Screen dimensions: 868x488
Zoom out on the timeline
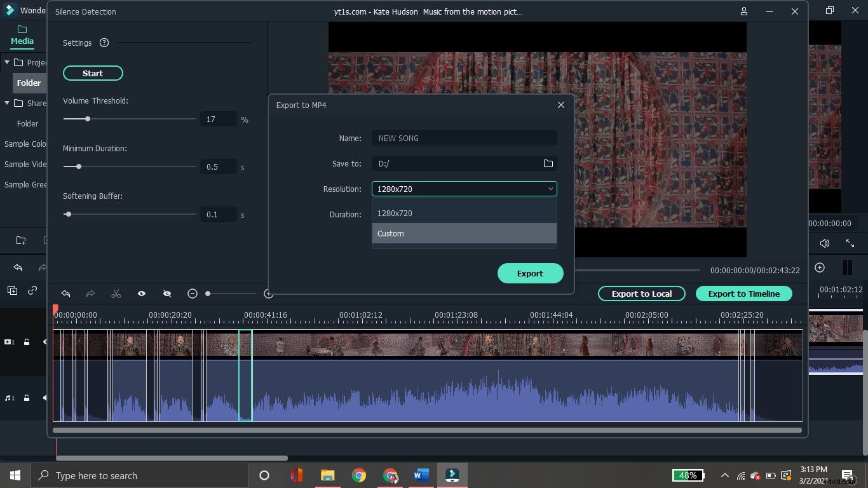coord(193,294)
